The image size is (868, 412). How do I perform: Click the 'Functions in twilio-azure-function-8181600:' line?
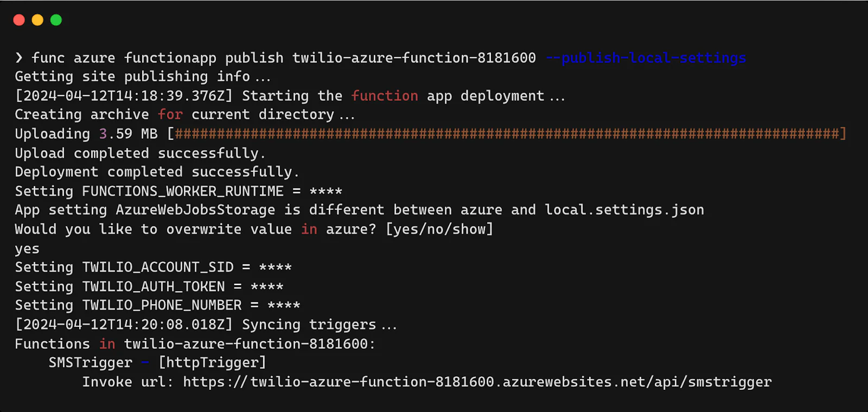click(x=195, y=344)
